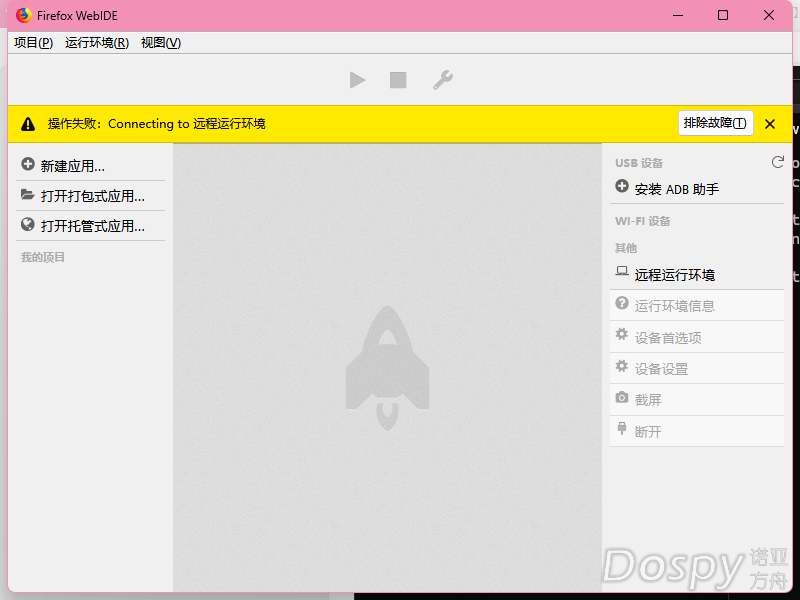Click the 排除故障(T) button
Viewport: 800px width, 600px height.
[x=715, y=123]
